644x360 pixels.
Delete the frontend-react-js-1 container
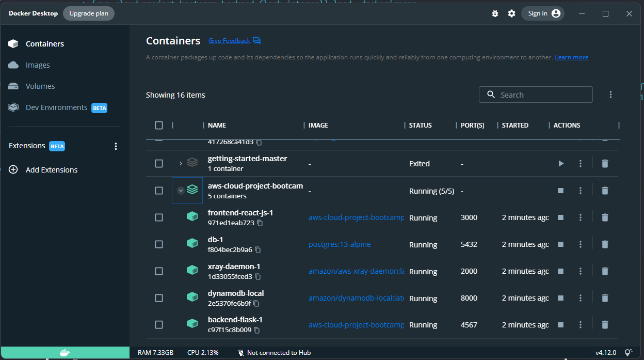point(605,217)
